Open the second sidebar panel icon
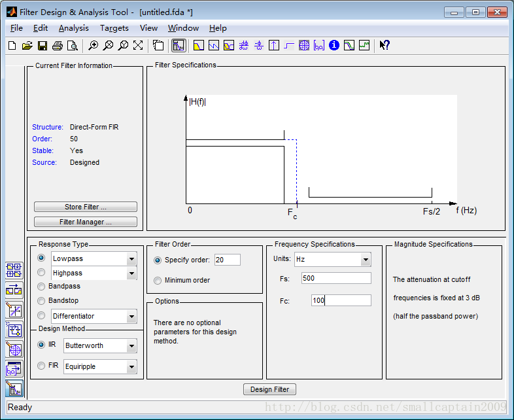 coord(14,290)
